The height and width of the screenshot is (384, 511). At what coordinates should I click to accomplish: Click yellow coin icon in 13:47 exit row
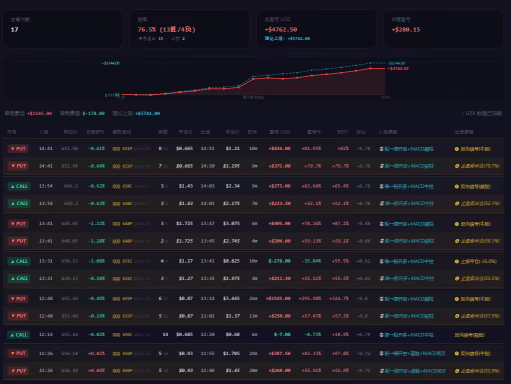(x=457, y=224)
